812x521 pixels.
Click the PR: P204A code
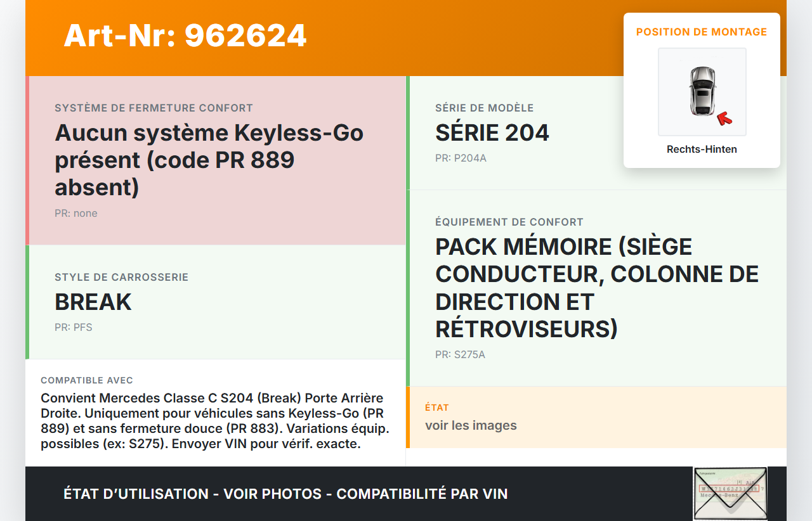click(x=461, y=158)
